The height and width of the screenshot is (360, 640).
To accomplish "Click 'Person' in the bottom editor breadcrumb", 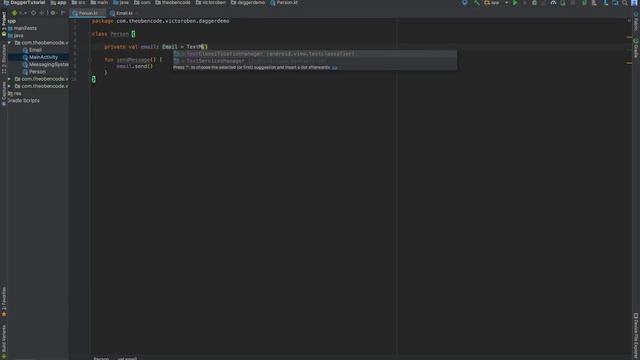I will [x=101, y=358].
